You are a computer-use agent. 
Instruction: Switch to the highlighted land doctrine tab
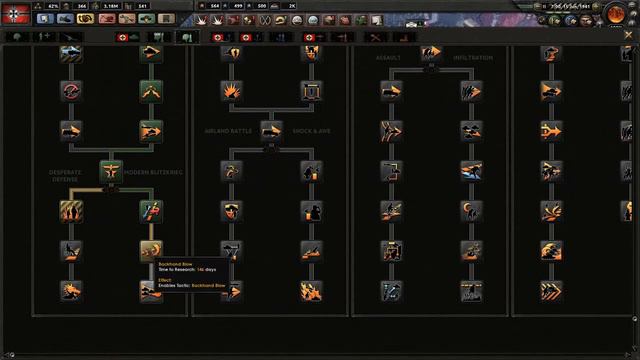187,38
